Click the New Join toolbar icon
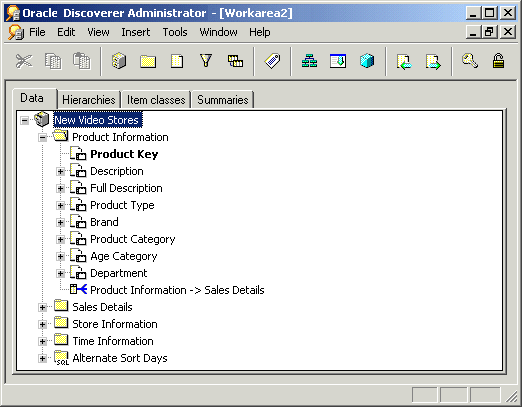 (x=235, y=61)
